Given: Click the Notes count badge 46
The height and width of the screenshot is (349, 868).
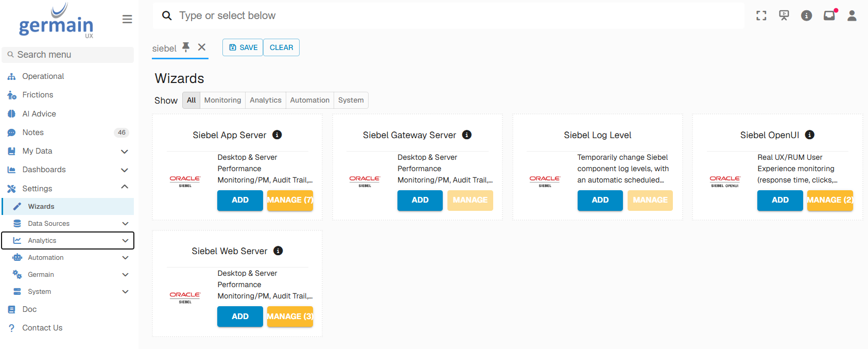Looking at the screenshot, I should [121, 132].
